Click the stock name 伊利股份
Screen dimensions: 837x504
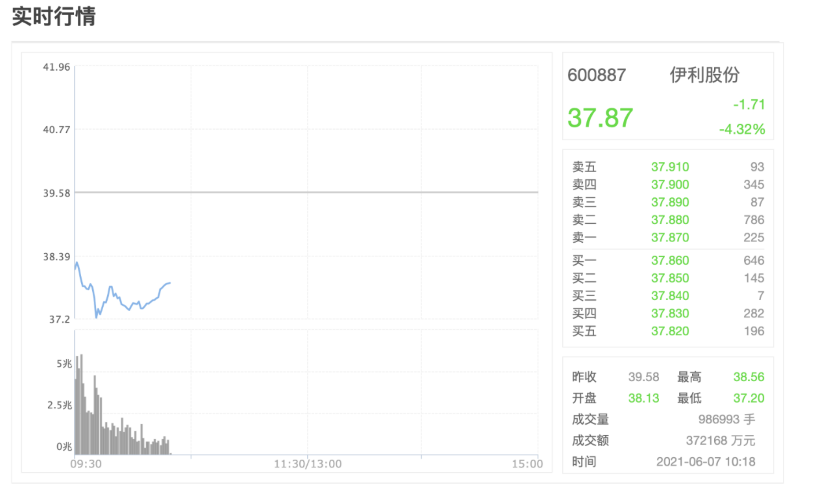704,75
